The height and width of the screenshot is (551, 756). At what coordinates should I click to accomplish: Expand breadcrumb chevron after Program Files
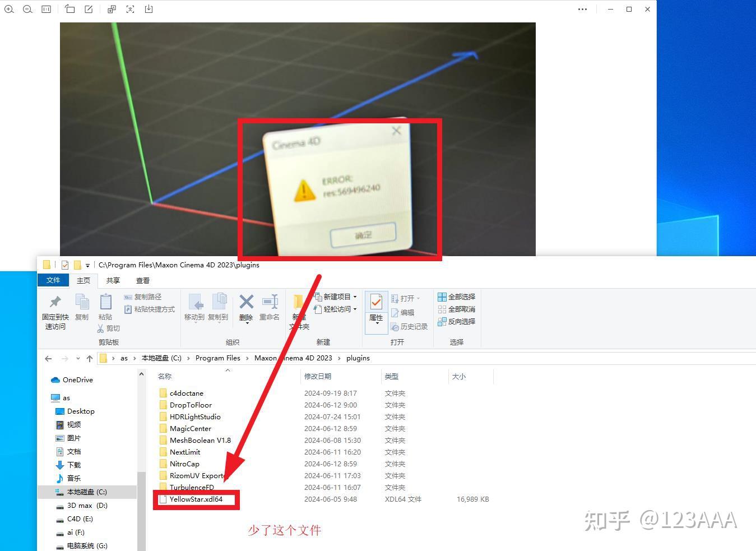click(x=247, y=358)
